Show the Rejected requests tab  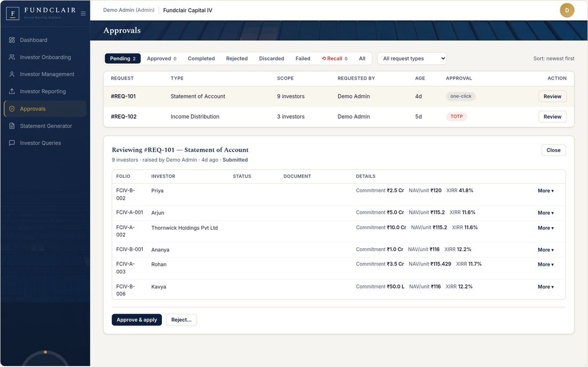pyautogui.click(x=237, y=58)
